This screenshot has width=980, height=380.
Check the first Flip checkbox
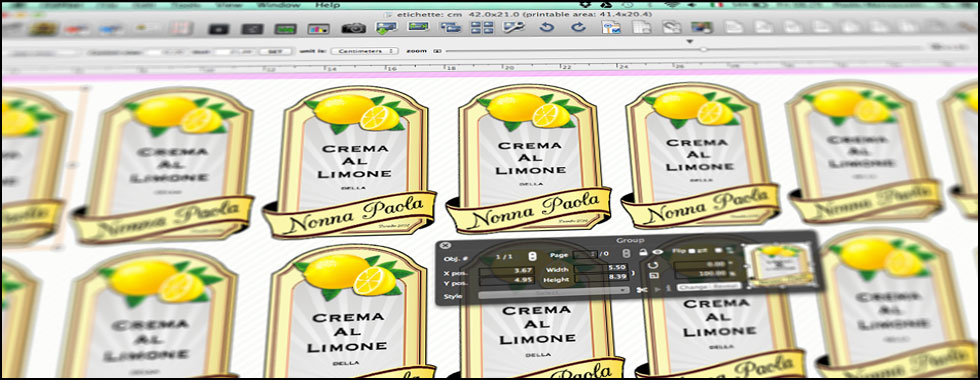[x=692, y=251]
